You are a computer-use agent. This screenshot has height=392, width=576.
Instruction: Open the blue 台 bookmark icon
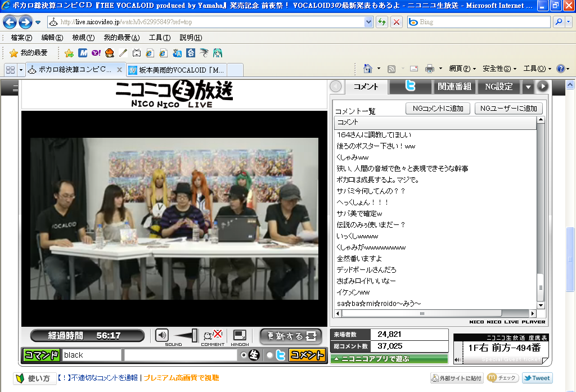click(x=191, y=53)
